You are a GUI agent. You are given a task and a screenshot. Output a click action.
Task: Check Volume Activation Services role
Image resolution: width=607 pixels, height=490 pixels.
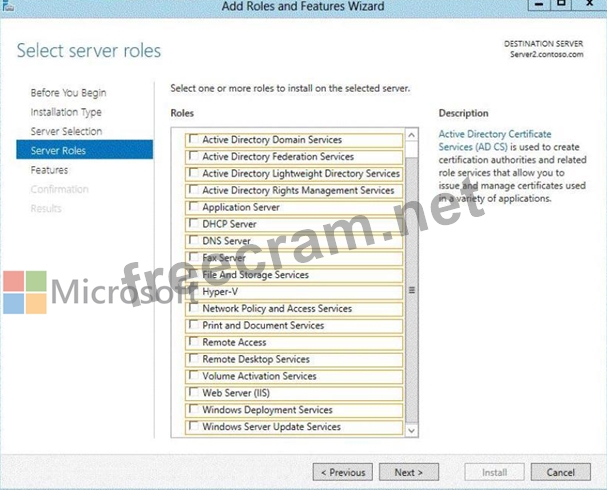click(194, 375)
